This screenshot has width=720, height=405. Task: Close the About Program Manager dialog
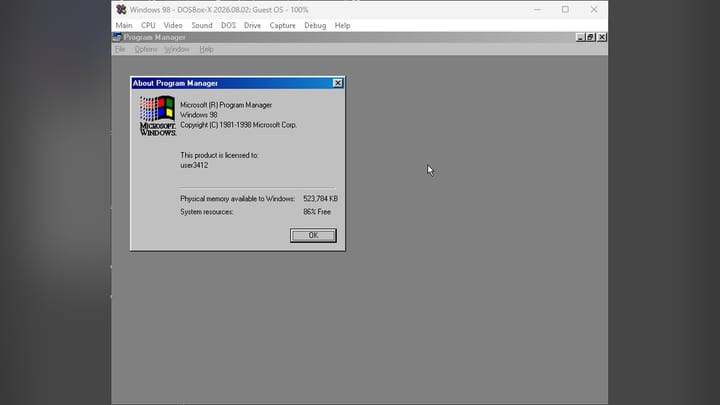(338, 83)
